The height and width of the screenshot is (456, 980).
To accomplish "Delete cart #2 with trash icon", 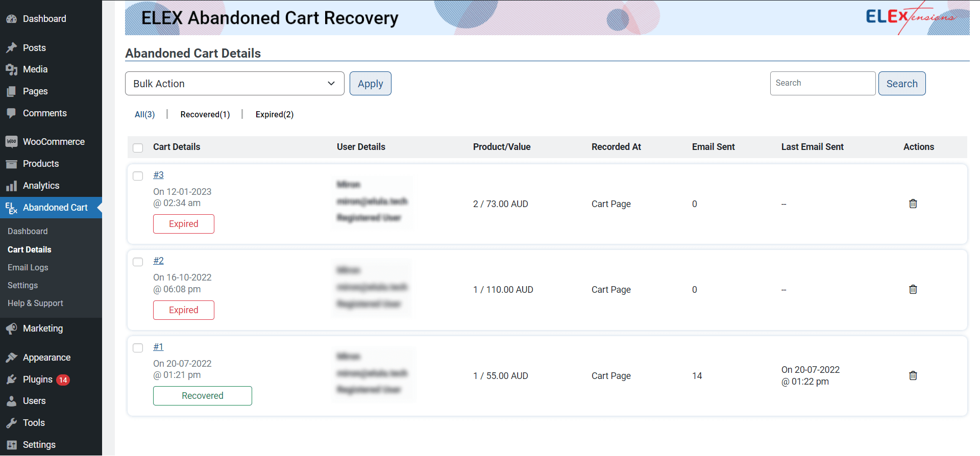I will 913,289.
